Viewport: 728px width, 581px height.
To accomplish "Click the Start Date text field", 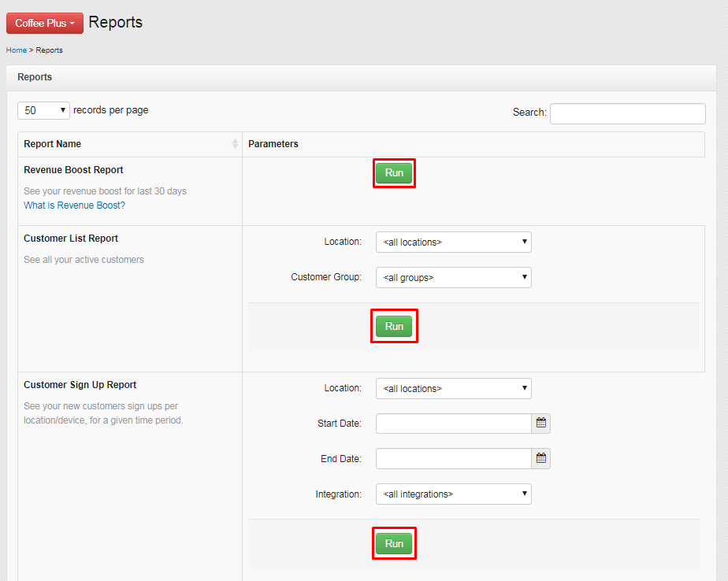I will pos(453,423).
